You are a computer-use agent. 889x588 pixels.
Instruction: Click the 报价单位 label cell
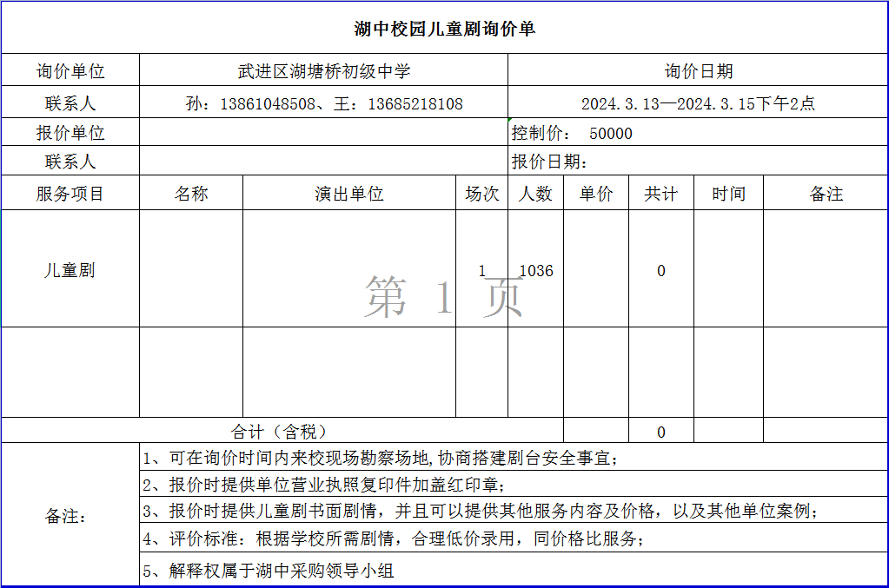[70, 132]
